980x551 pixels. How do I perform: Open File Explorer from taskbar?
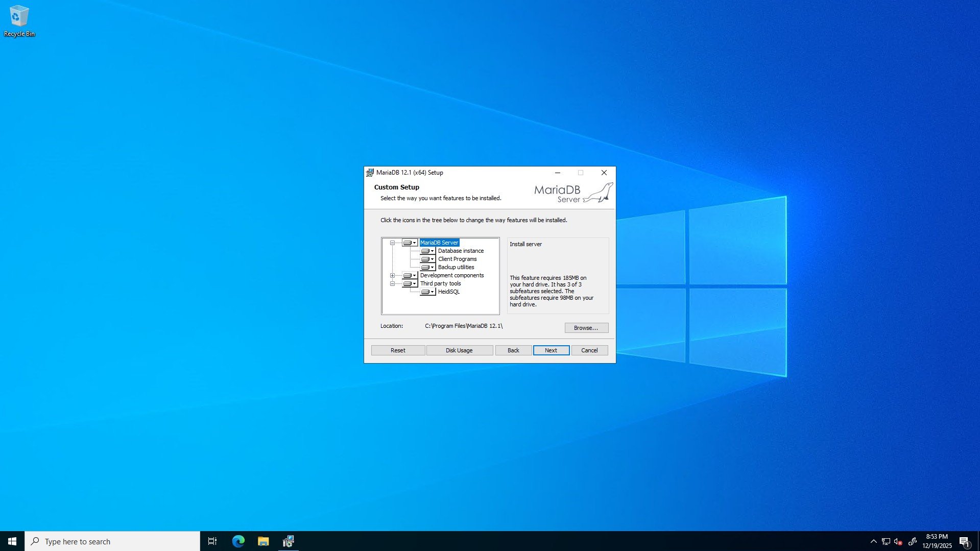(263, 541)
